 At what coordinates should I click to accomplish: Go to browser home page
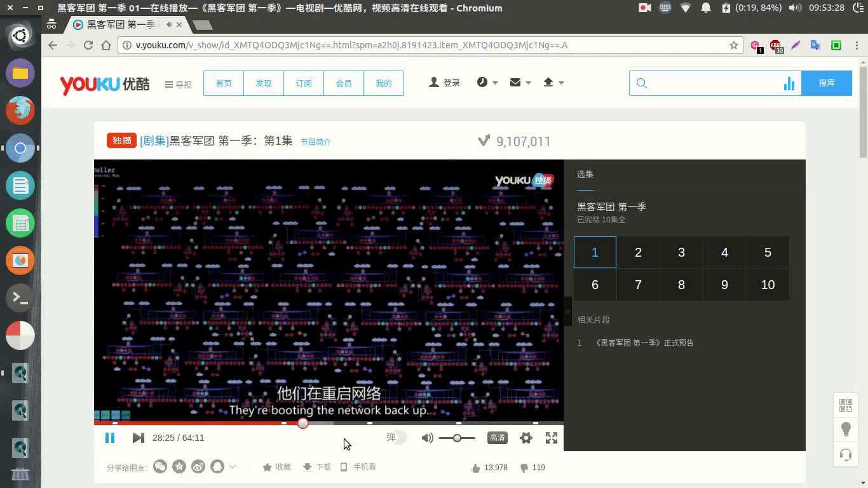pyautogui.click(x=106, y=45)
